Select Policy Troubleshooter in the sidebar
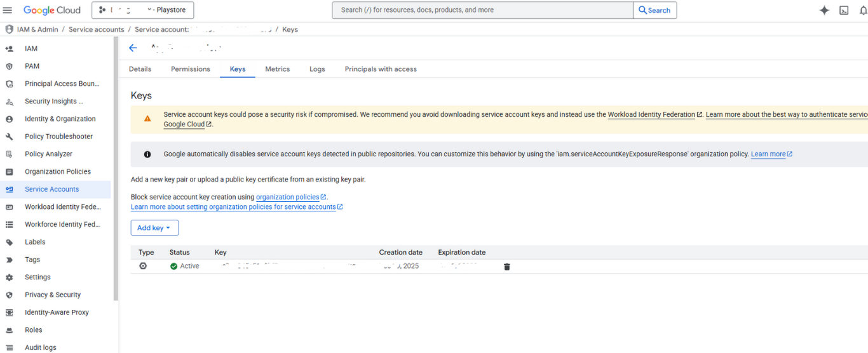Image resolution: width=868 pixels, height=353 pixels. [58, 137]
